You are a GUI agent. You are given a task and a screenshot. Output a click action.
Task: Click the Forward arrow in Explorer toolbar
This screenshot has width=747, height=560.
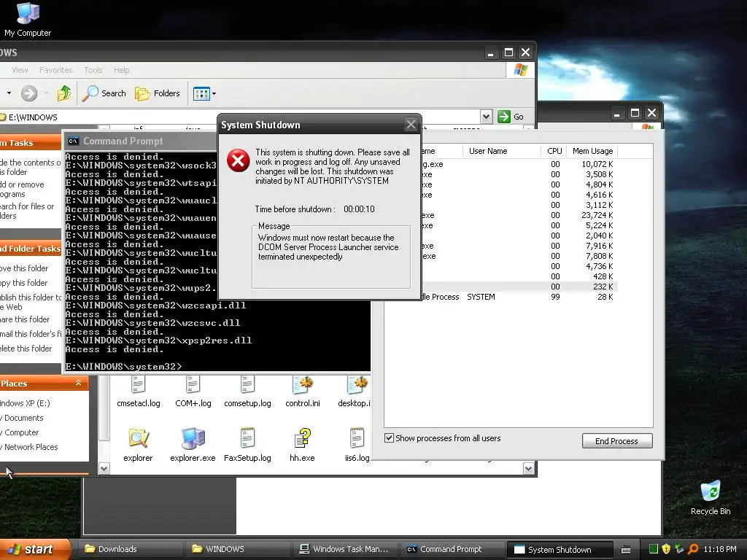tap(29, 93)
